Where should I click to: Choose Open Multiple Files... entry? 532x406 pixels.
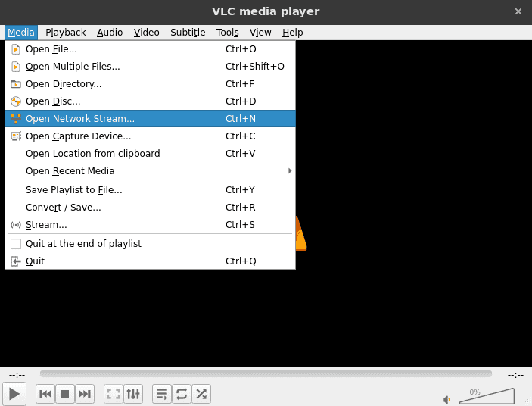click(151, 67)
